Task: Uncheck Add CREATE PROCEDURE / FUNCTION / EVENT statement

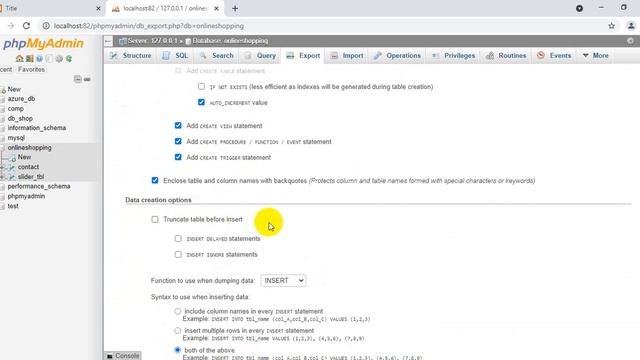Action: (178, 141)
